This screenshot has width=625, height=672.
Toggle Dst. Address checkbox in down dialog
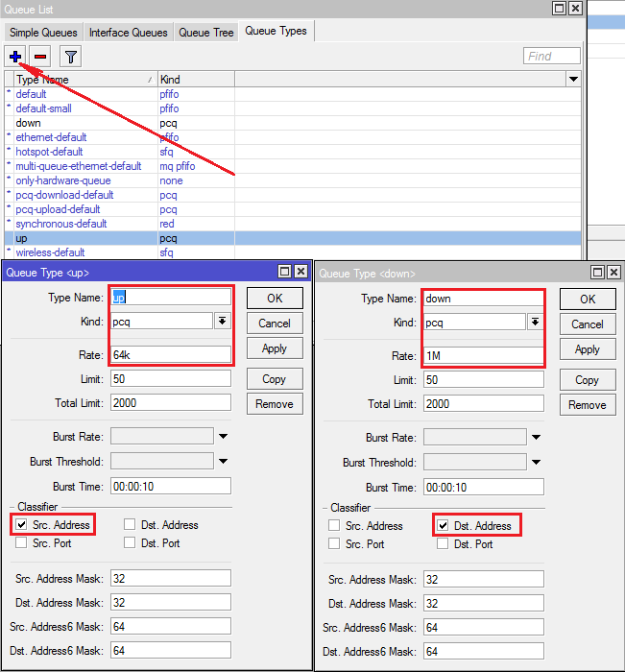[443, 526]
